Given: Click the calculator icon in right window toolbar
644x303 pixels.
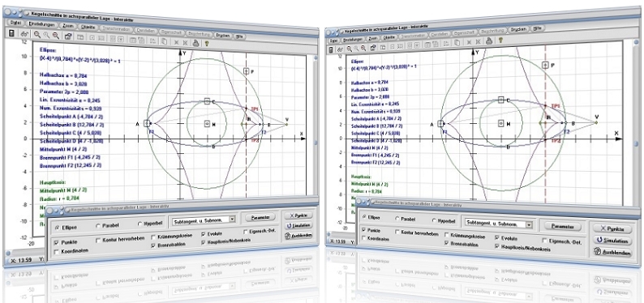Looking at the screenshot, I should [x=332, y=49].
